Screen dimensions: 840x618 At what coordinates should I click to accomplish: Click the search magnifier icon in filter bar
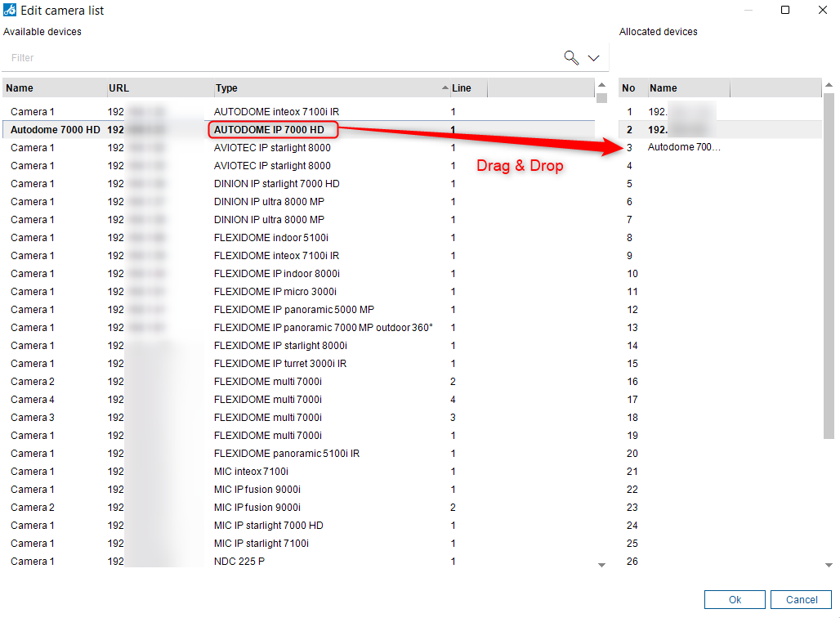pyautogui.click(x=571, y=57)
